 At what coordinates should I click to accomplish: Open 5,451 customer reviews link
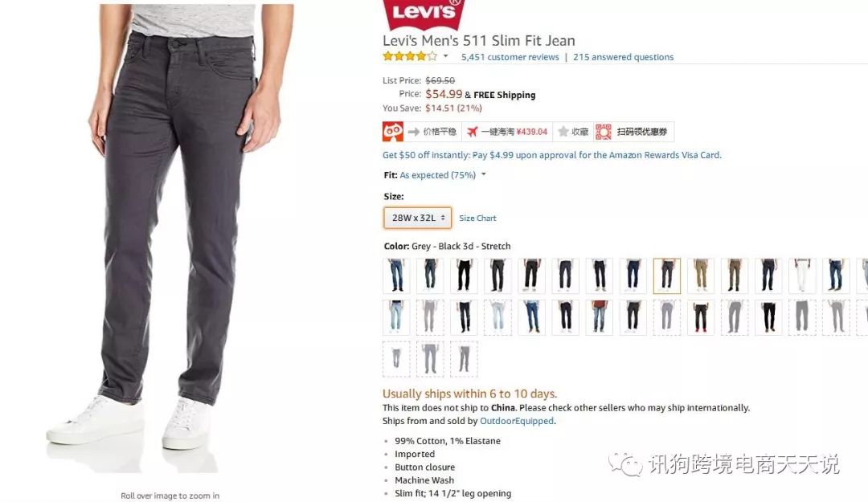pyautogui.click(x=510, y=57)
